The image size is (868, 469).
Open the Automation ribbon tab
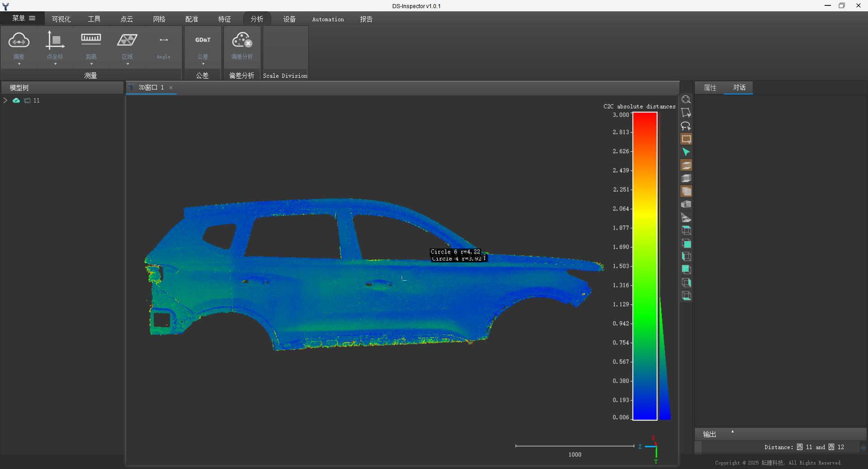328,19
